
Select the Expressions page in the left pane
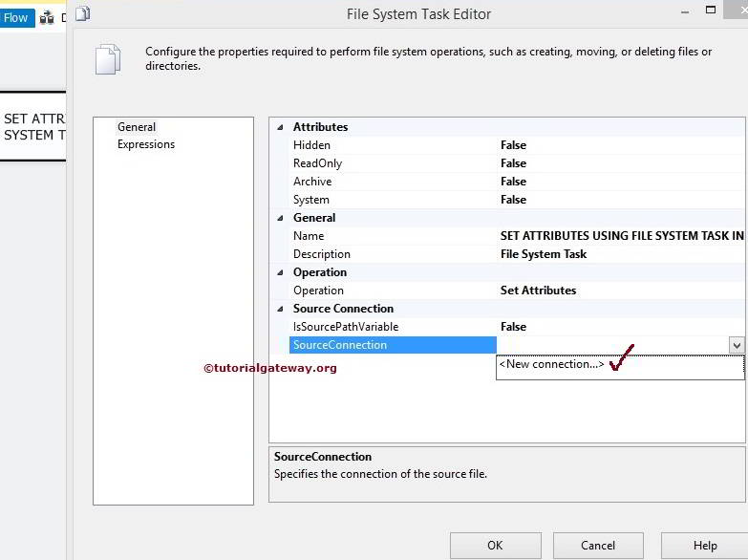[x=146, y=144]
